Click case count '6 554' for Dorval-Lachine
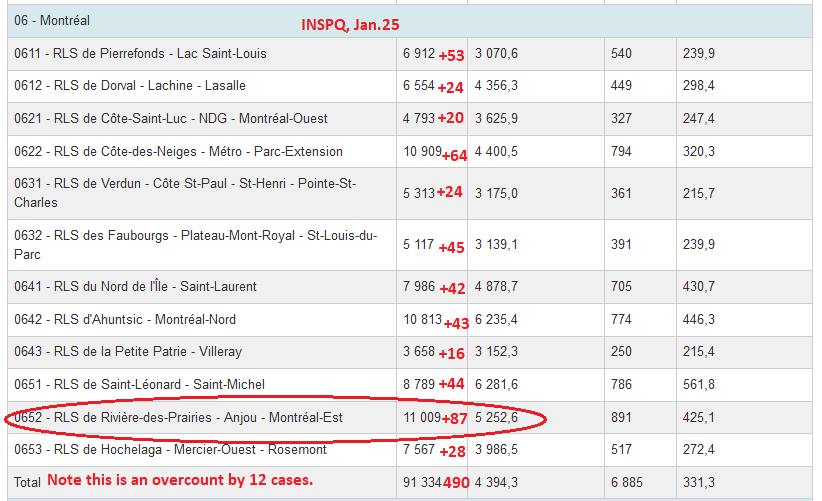The width and height of the screenshot is (822, 501). coord(418,85)
